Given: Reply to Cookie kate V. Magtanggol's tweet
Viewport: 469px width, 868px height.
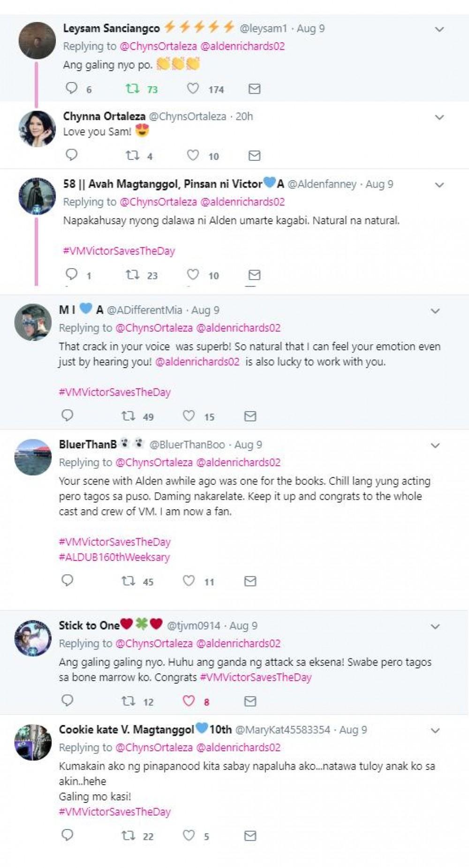Looking at the screenshot, I should tap(68, 835).
